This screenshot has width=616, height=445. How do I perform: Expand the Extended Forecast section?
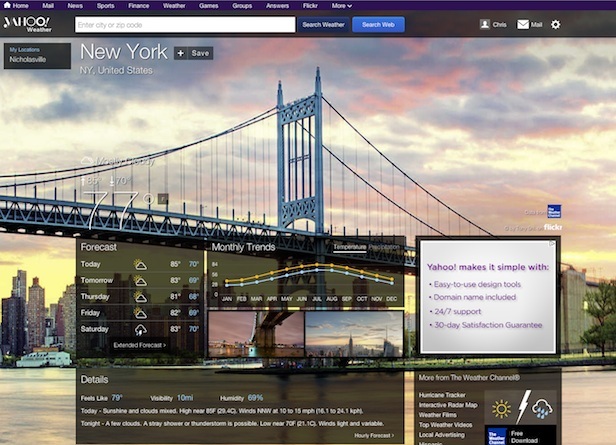pos(139,345)
